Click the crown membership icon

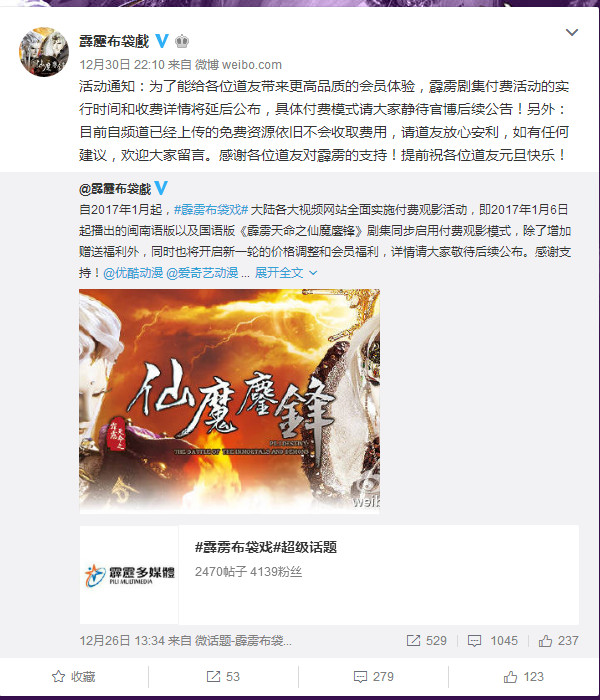coord(182,41)
